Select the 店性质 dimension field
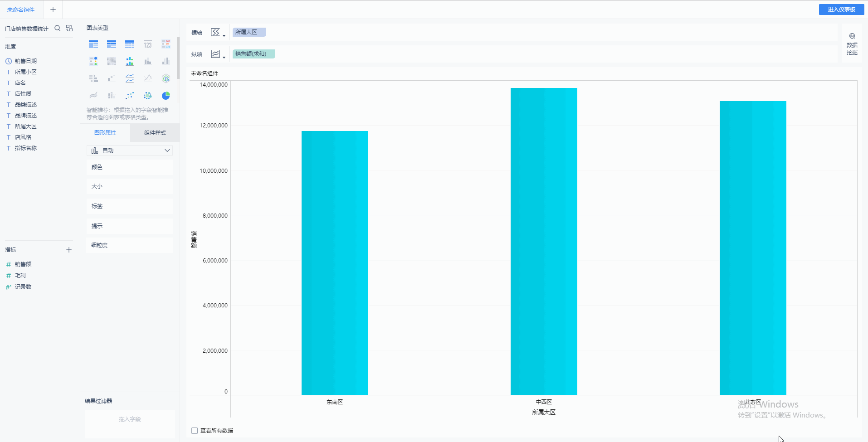 23,94
